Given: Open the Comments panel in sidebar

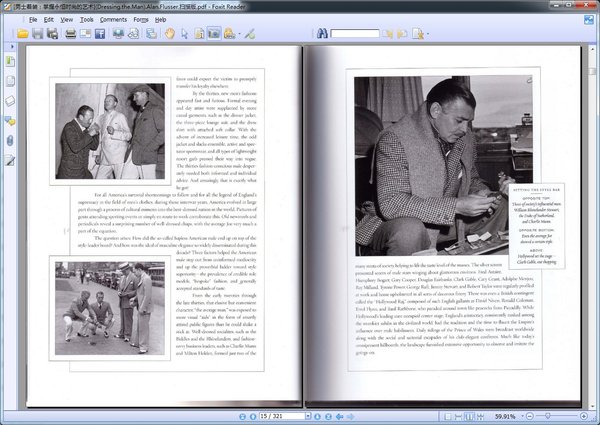Looking at the screenshot, I should point(9,121).
